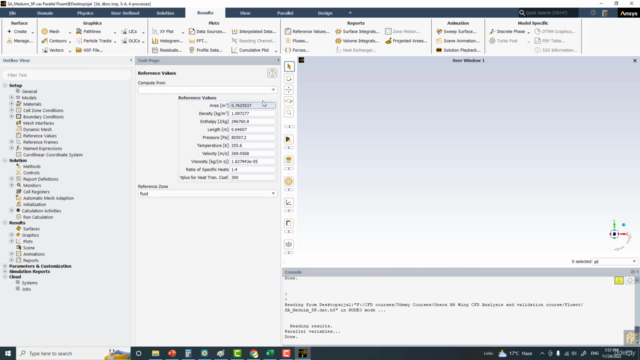Click the Create surface button

[17, 31]
